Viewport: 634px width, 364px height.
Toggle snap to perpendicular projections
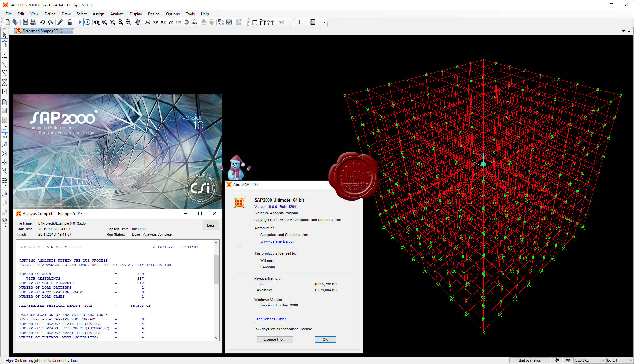(x=5, y=162)
